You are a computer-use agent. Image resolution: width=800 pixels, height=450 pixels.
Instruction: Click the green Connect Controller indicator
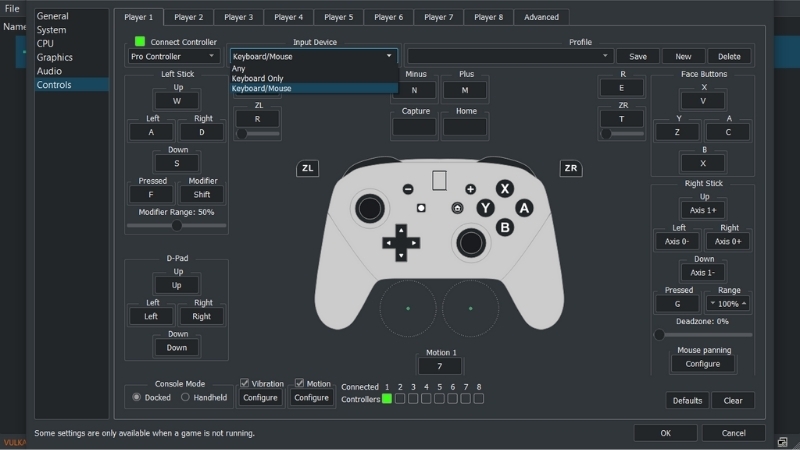coord(140,42)
